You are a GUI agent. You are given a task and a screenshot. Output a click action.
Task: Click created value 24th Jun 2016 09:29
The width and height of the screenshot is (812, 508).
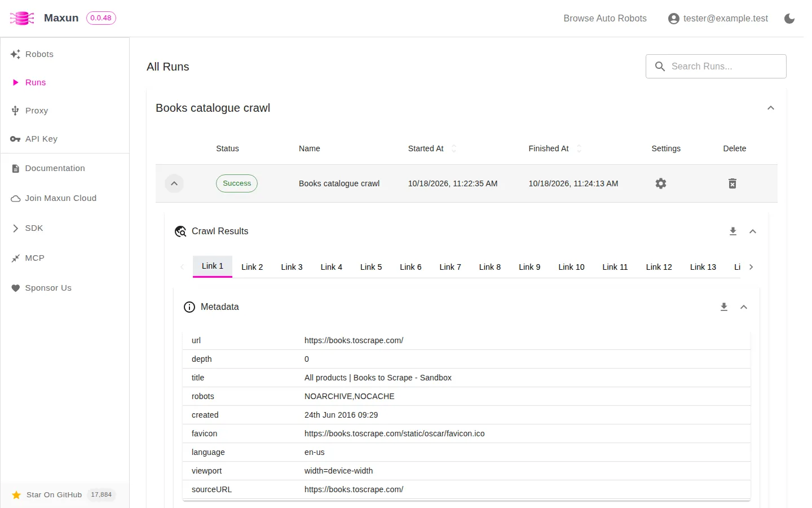click(x=341, y=415)
